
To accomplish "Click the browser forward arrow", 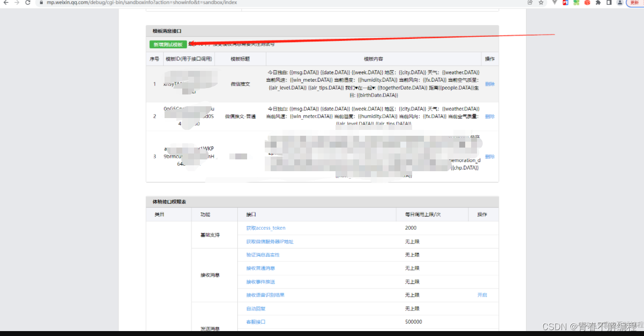I will [17, 2].
